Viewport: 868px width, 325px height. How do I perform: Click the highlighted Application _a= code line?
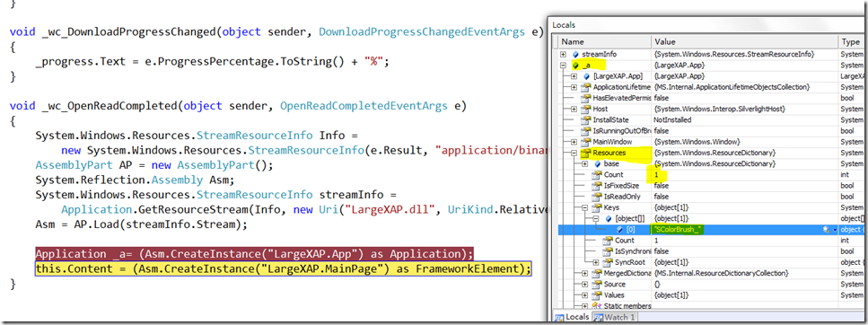(x=255, y=253)
